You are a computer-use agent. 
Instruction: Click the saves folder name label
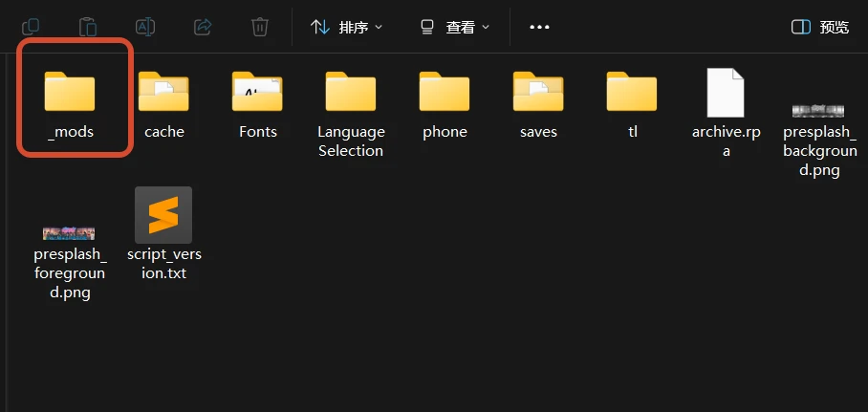[x=538, y=132]
